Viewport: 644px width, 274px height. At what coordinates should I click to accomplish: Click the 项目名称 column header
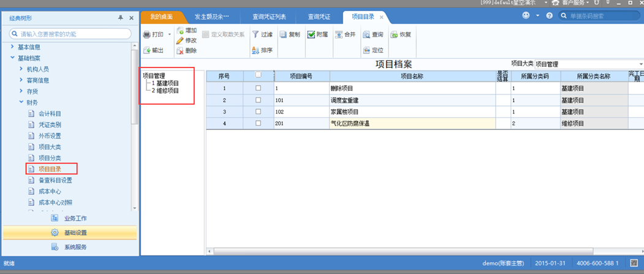pos(412,76)
